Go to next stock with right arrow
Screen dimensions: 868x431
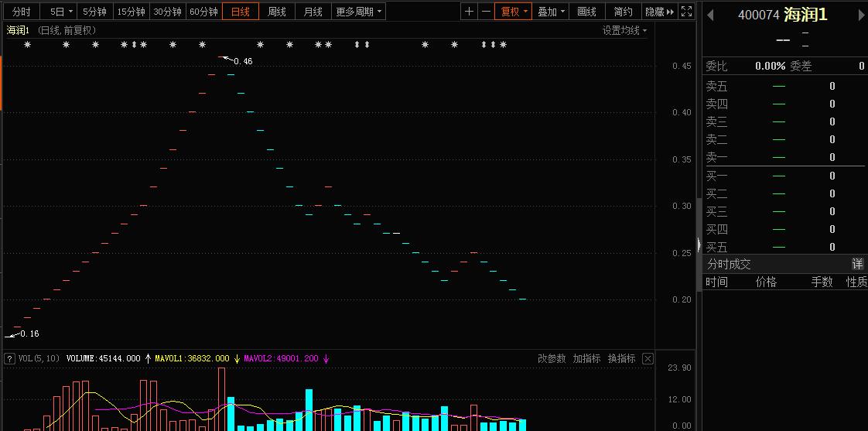[x=859, y=15]
